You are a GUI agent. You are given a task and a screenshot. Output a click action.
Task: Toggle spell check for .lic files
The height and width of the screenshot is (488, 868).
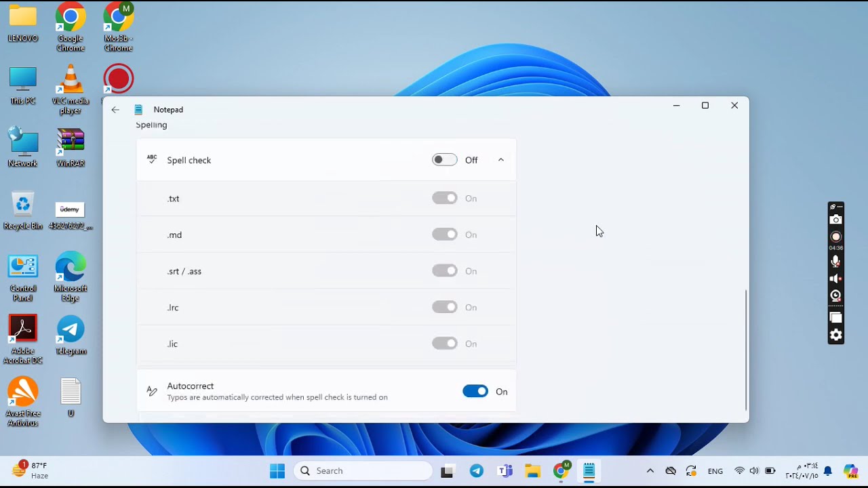(444, 344)
